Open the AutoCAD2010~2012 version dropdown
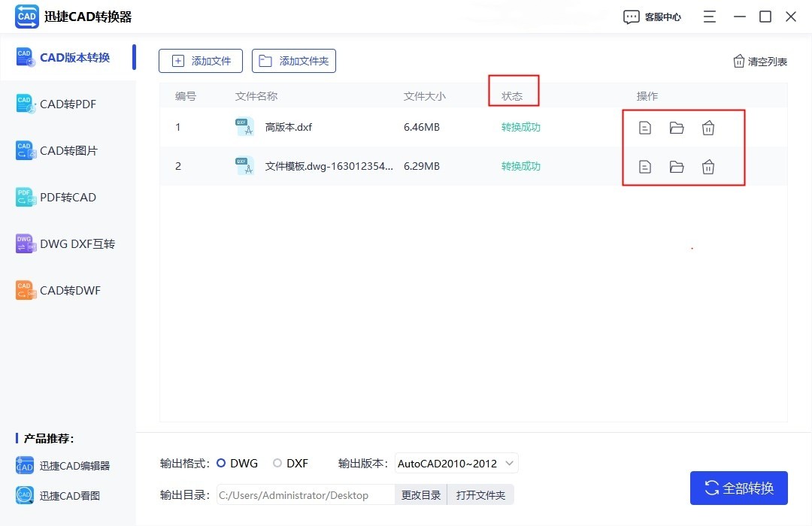The width and height of the screenshot is (812, 526). [456, 463]
